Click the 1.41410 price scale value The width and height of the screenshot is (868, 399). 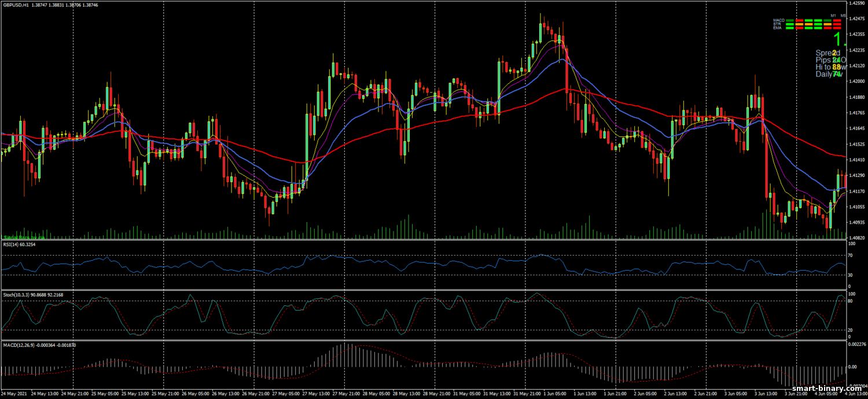point(857,160)
